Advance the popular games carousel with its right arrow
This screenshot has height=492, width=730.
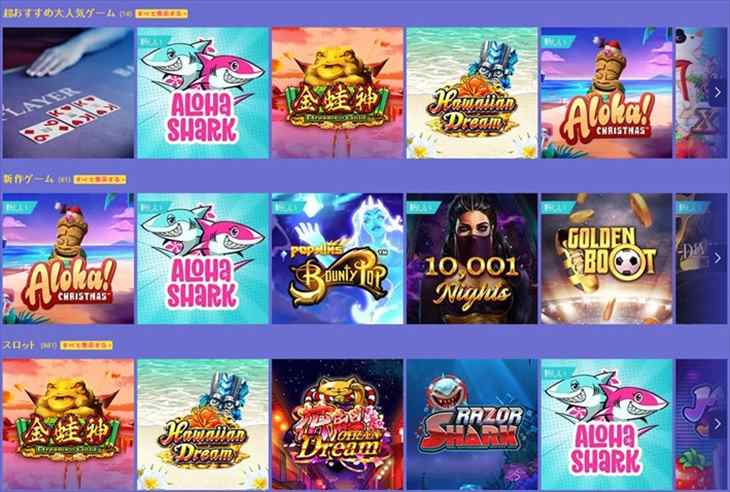717,92
